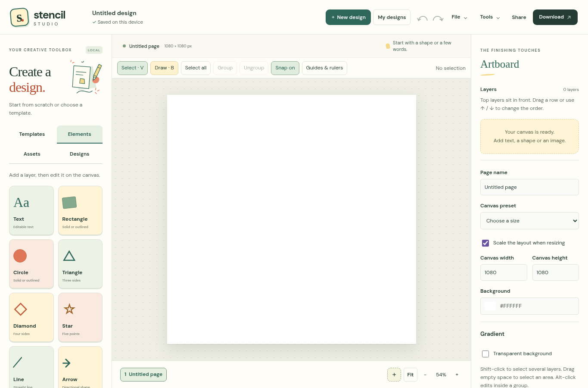Click the Redo arrow icon
This screenshot has height=388, width=588.
coord(438,18)
